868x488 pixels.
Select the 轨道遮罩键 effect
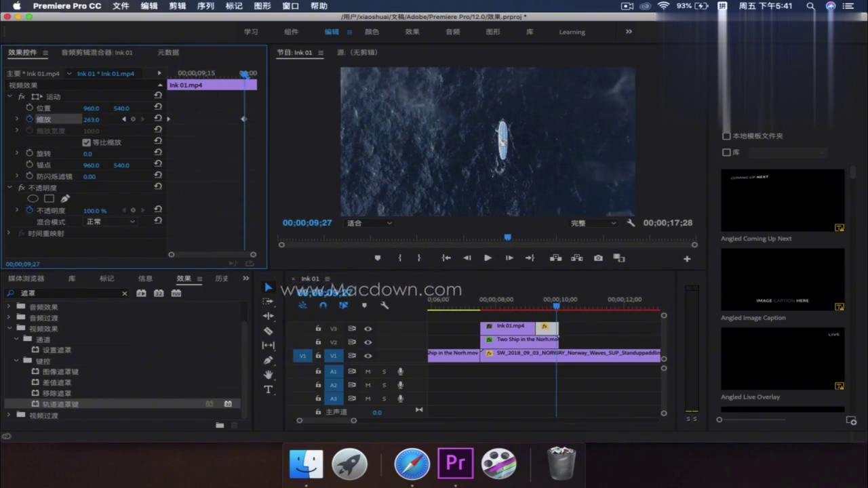60,405
